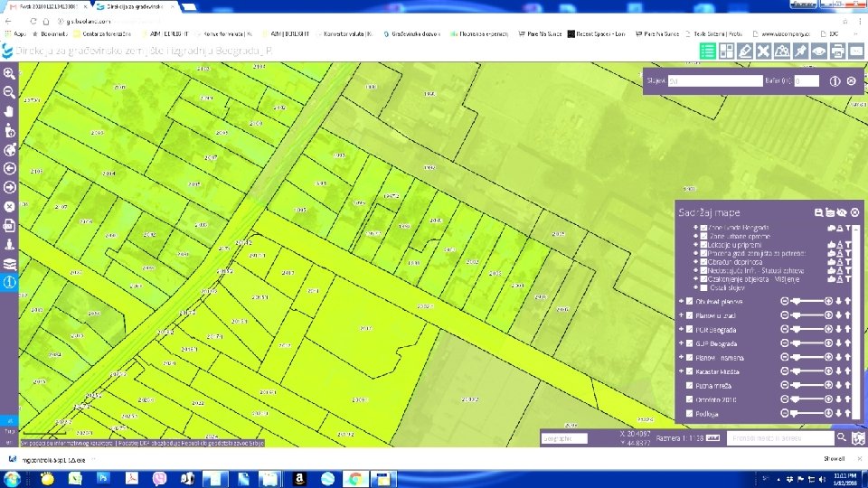Activate the info identify tool
Screen dimensions: 868x488
click(x=9, y=282)
